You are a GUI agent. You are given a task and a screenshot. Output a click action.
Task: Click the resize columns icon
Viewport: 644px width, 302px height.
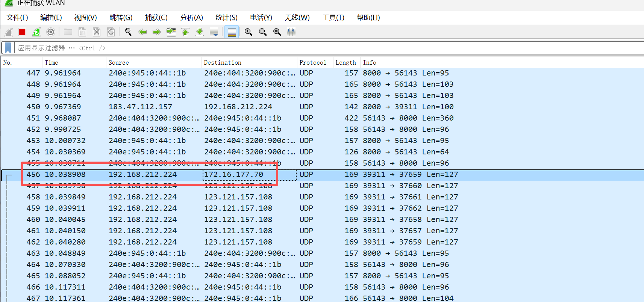point(291,32)
